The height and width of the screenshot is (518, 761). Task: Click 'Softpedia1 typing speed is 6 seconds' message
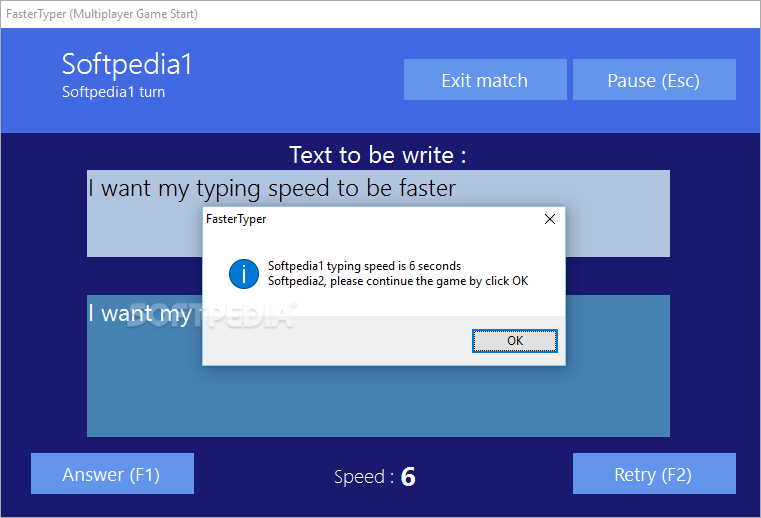pyautogui.click(x=364, y=266)
